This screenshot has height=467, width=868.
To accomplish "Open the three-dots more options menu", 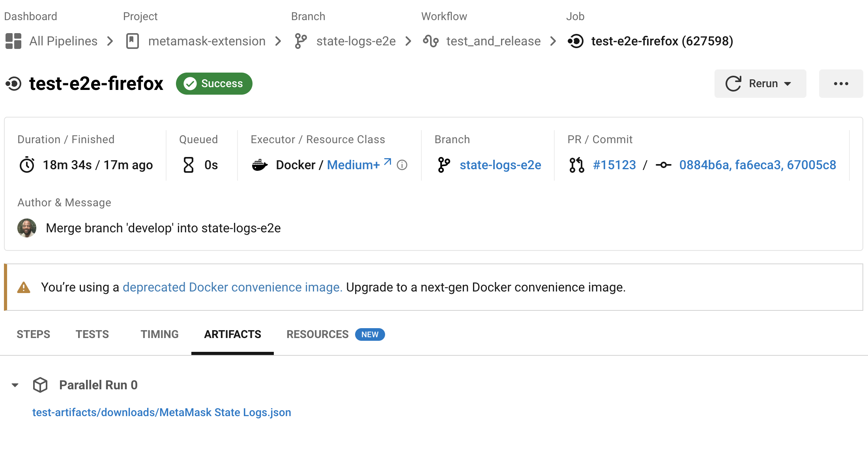I will 841,84.
